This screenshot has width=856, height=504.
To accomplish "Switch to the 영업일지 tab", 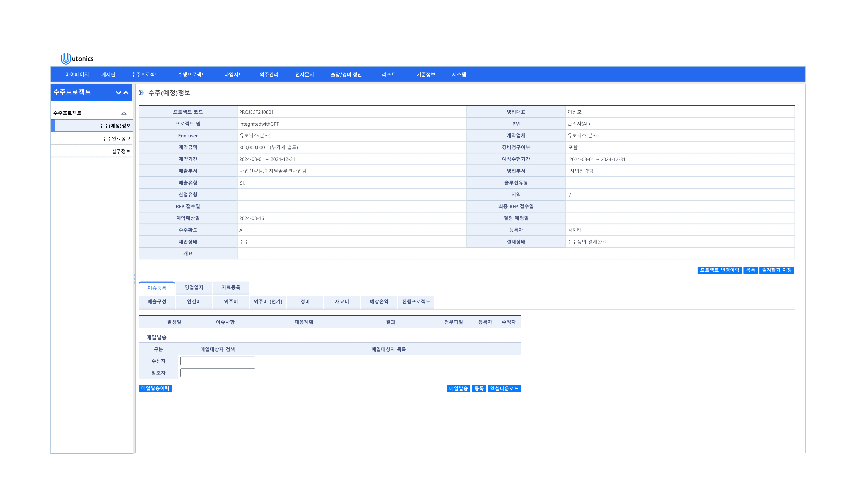I will 194,287.
